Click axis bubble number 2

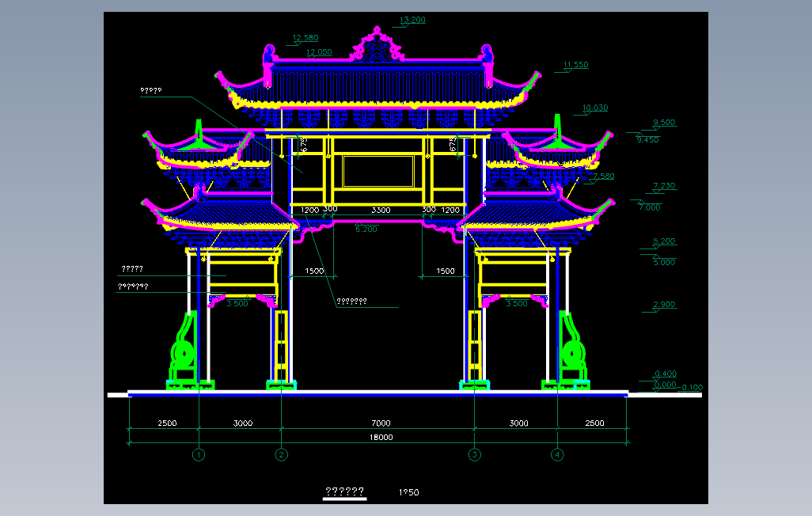pos(281,455)
